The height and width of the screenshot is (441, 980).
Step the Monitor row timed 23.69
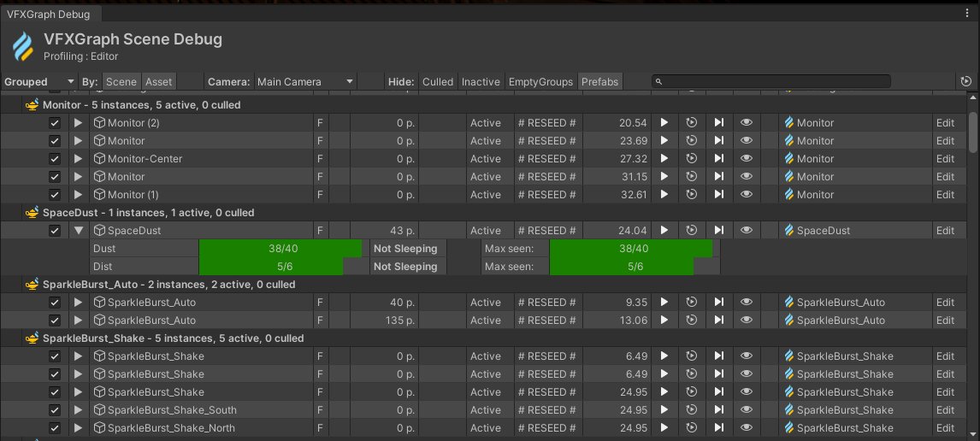pyautogui.click(x=718, y=140)
